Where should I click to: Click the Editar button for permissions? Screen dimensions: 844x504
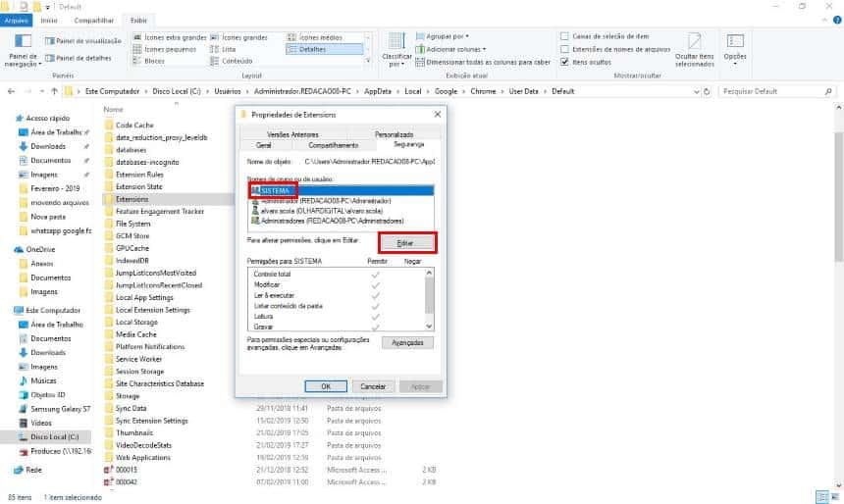(405, 243)
